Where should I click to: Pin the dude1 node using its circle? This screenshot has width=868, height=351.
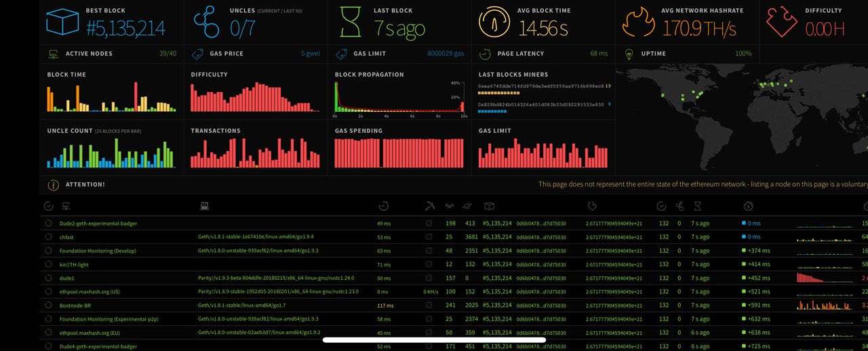[49, 278]
